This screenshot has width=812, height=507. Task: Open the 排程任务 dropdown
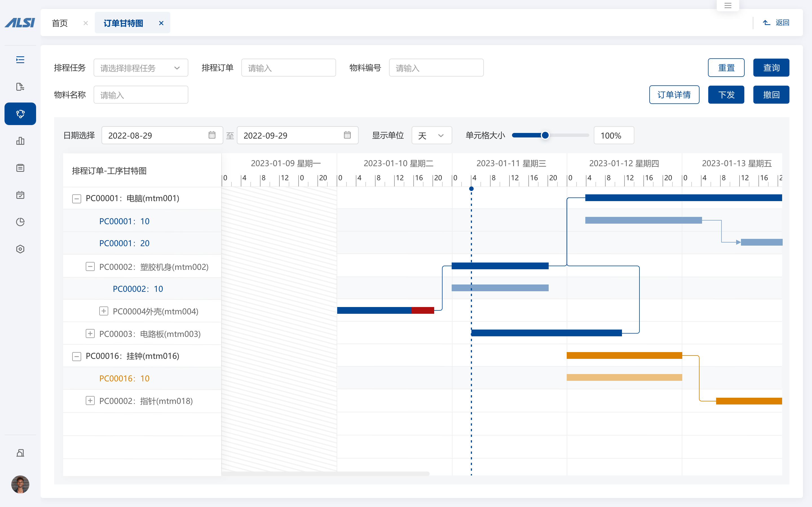click(141, 68)
